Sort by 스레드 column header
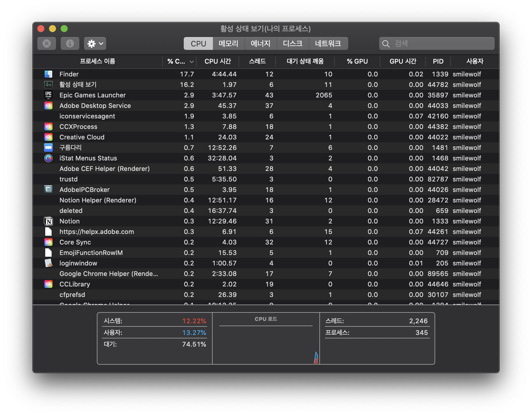 point(257,61)
